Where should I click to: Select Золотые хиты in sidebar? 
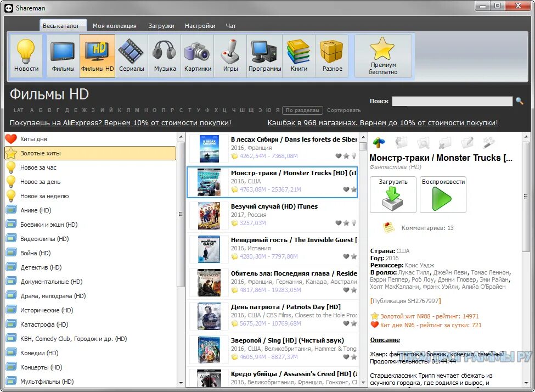pos(90,153)
